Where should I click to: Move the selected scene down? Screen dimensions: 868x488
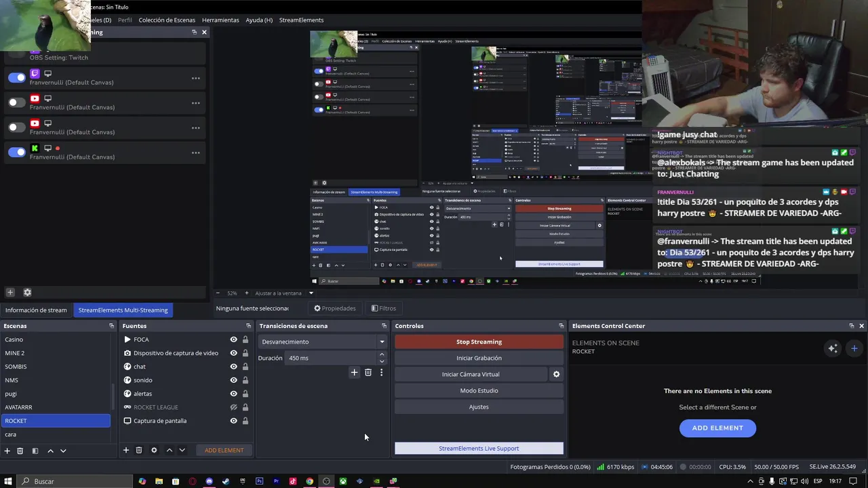(x=63, y=451)
